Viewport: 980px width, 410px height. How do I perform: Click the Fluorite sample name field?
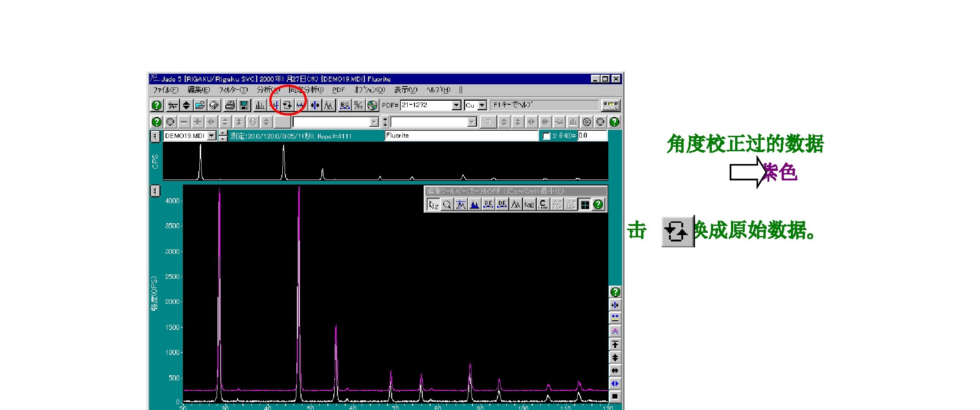(x=461, y=136)
